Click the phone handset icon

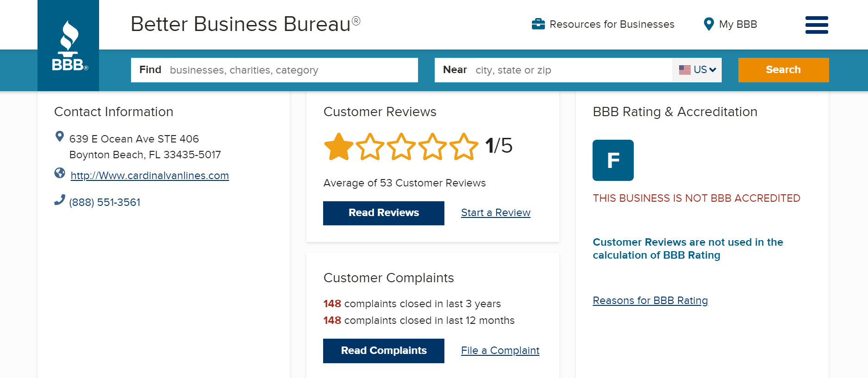[x=60, y=200]
